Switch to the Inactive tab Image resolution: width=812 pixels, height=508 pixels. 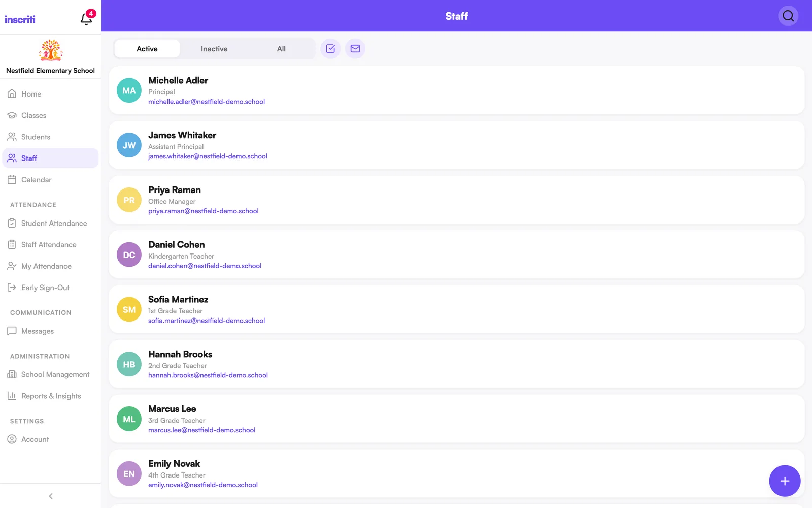coord(214,49)
